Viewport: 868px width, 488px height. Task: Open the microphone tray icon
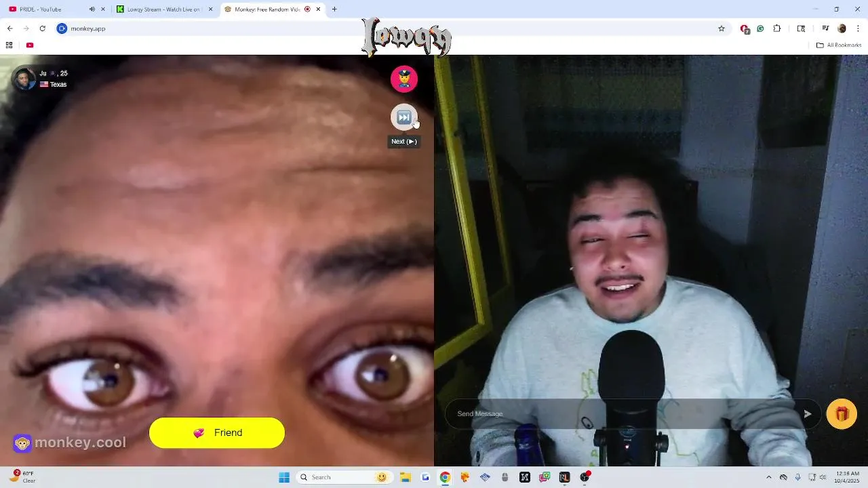point(797,477)
